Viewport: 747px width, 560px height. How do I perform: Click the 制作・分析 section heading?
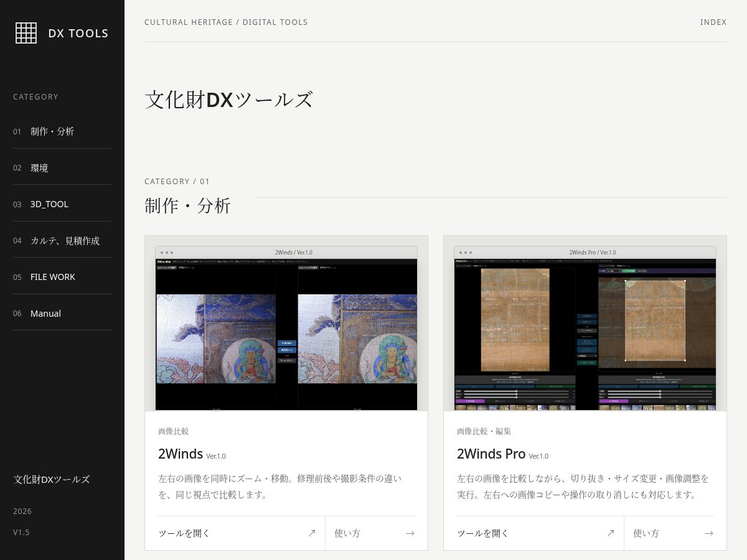(x=187, y=205)
